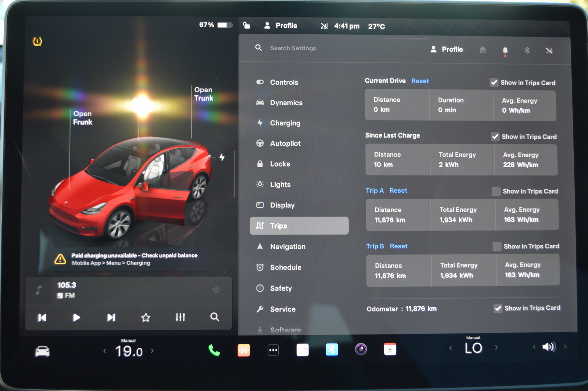Screen dimensions: 588x391
Task: Open the all apps three-dots launcher
Action: (273, 350)
